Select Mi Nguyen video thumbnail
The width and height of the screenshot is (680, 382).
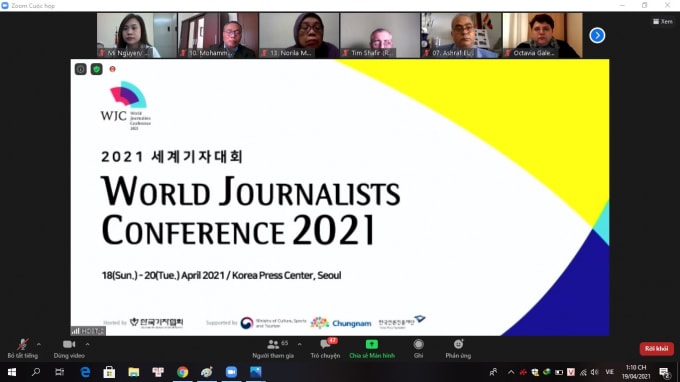point(137,35)
